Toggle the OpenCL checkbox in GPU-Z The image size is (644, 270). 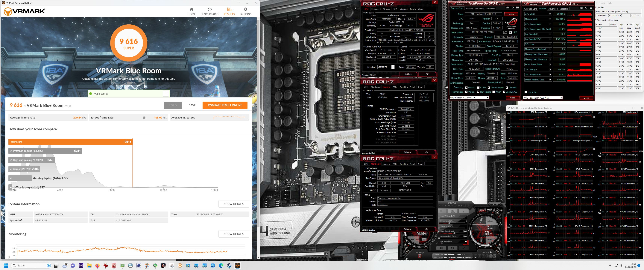pos(466,87)
